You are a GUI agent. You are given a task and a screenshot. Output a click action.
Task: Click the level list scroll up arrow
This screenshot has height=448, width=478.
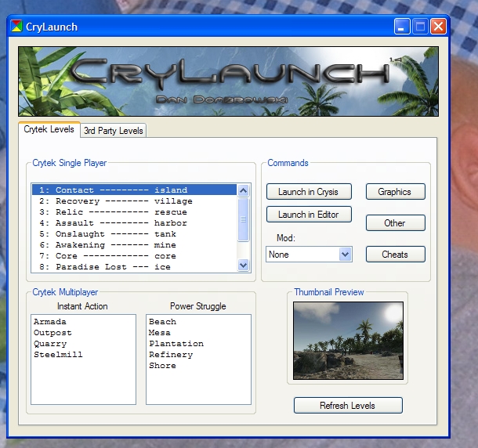[x=243, y=190]
